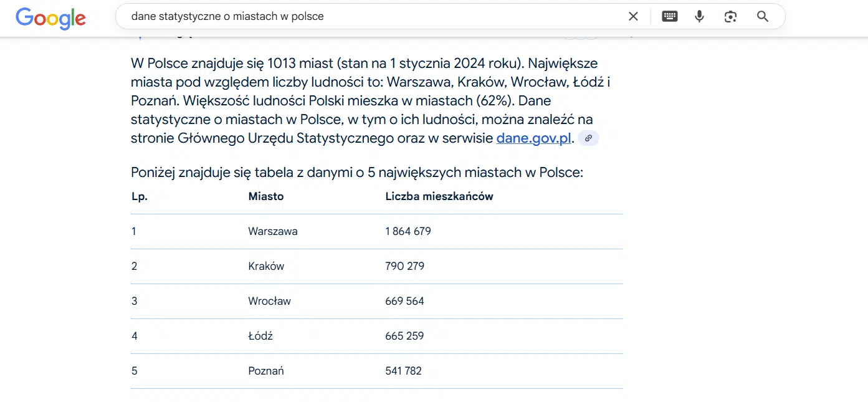The image size is (868, 402).
Task: Click the 'Liczba mieszkańców' column header
Action: [x=439, y=196]
